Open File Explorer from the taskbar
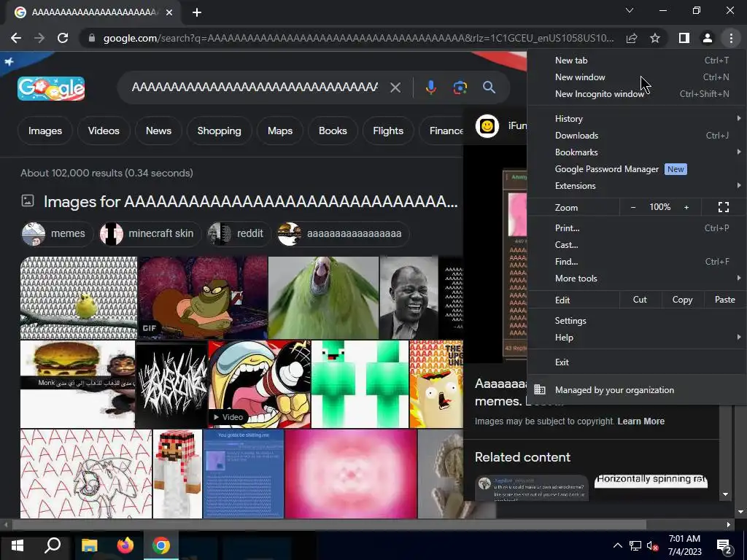Viewport: 747px width, 560px height. pyautogui.click(x=89, y=545)
